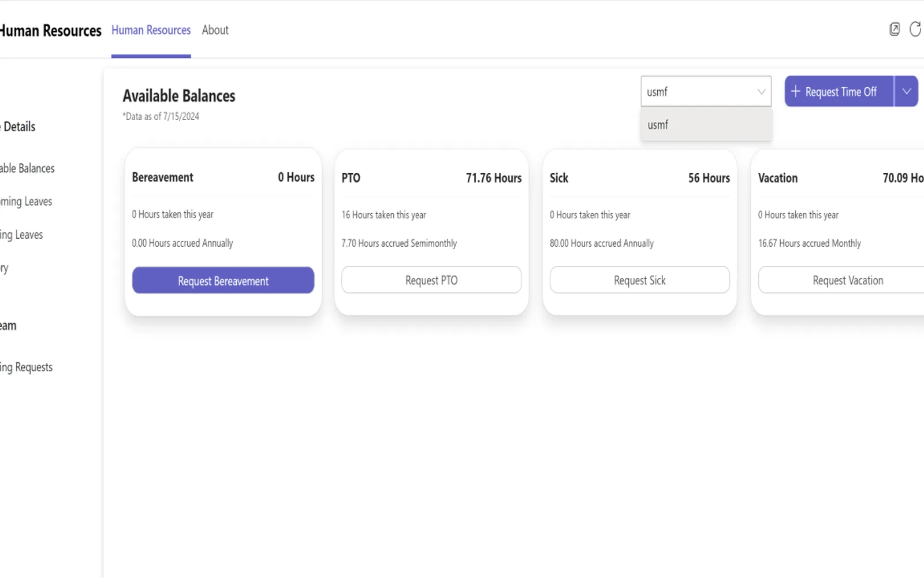Click the 71.76 Hours PTO balance
Image resolution: width=924 pixels, height=578 pixels.
[x=494, y=178]
